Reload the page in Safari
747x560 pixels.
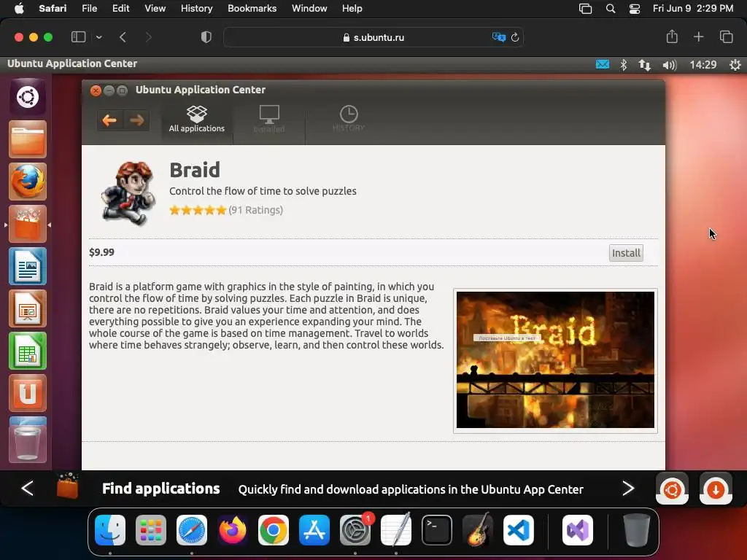point(515,37)
